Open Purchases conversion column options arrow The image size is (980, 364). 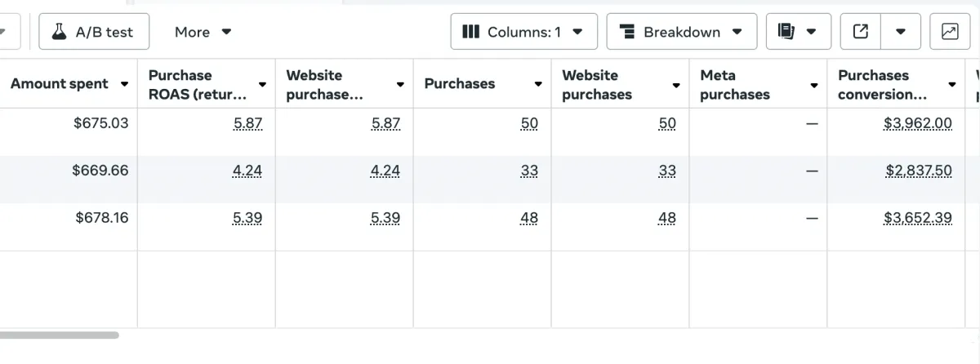[952, 85]
